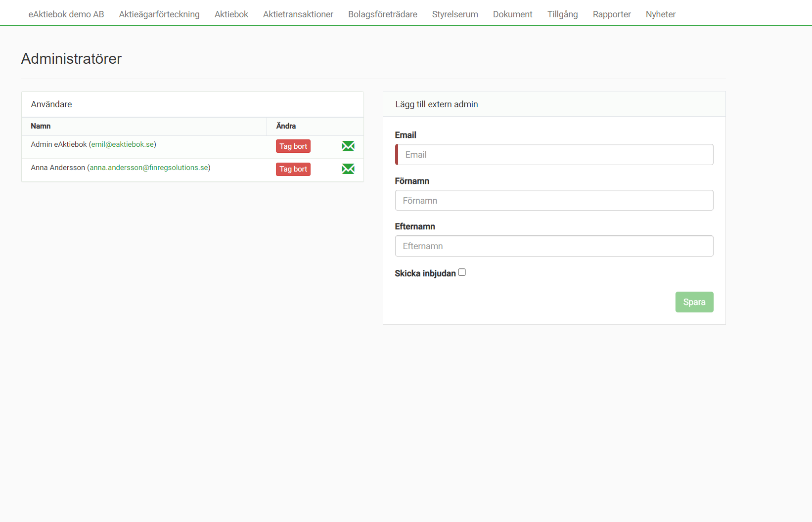Click envelope icon for Anna Andersson
812x522 pixels.
(x=348, y=169)
